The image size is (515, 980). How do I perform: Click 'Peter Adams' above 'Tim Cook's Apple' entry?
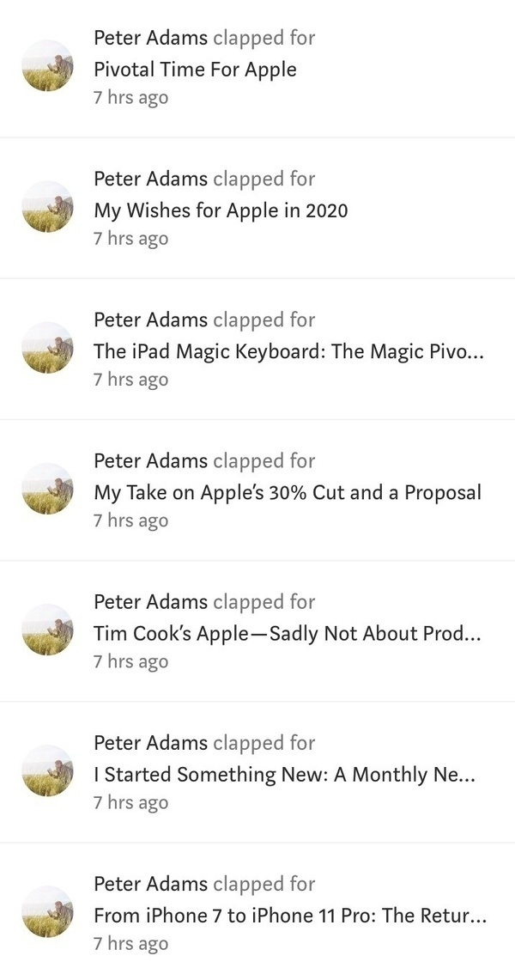150,602
